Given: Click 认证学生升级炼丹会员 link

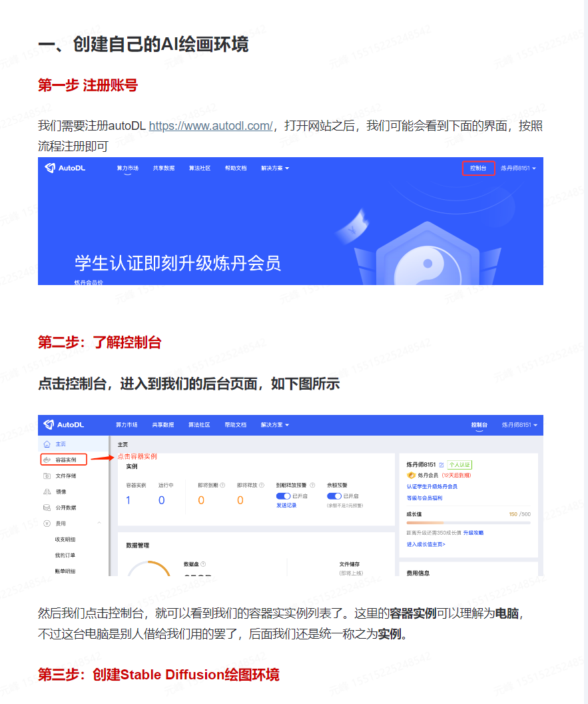Looking at the screenshot, I should (x=432, y=487).
